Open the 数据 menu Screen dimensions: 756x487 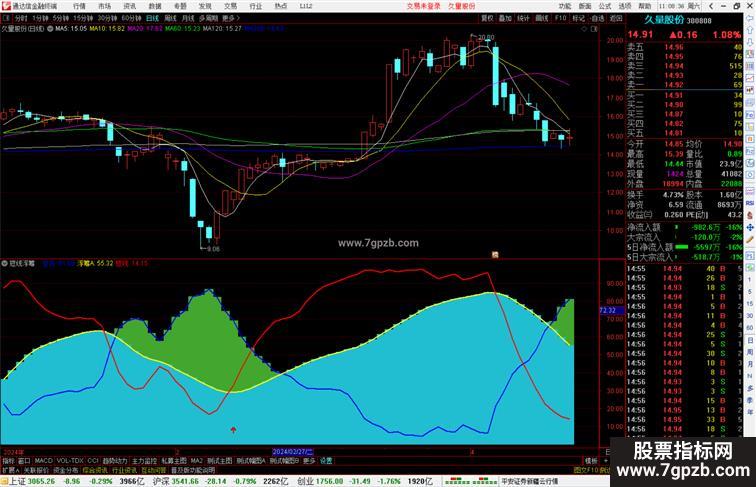tap(155, 6)
